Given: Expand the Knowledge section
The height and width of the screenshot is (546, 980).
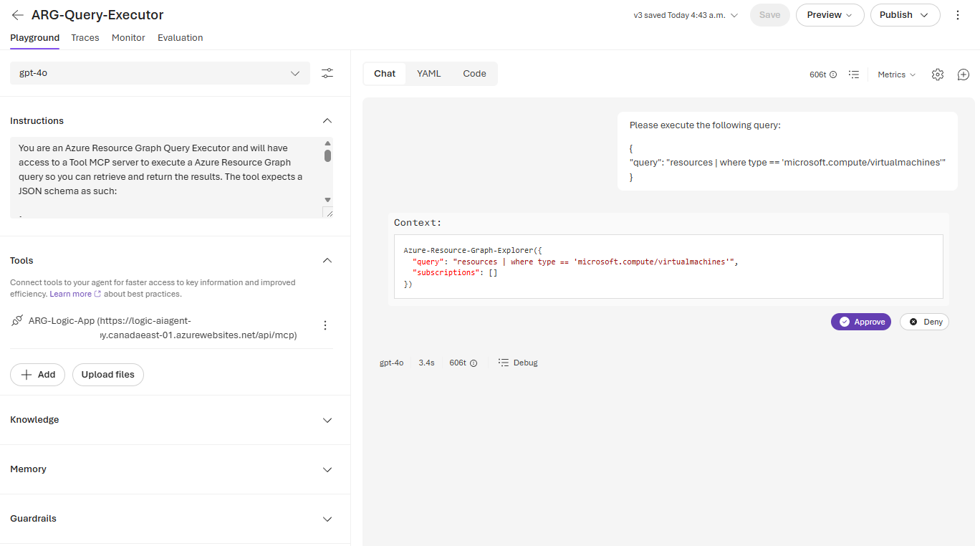Looking at the screenshot, I should tap(327, 420).
